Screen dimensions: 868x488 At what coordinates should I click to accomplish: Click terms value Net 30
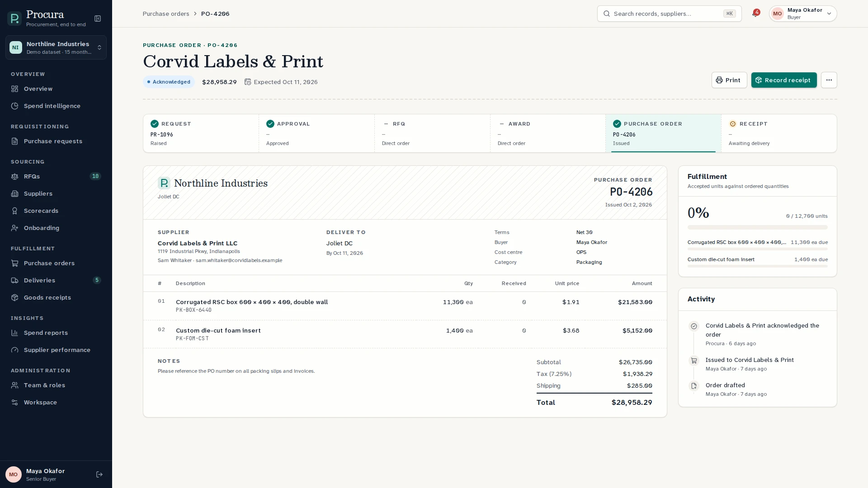[584, 233]
